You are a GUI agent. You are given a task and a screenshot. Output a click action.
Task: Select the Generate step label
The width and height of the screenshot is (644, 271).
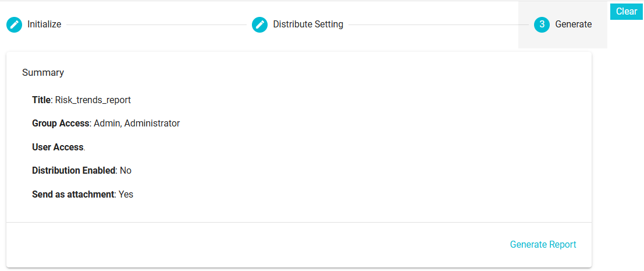coord(574,24)
